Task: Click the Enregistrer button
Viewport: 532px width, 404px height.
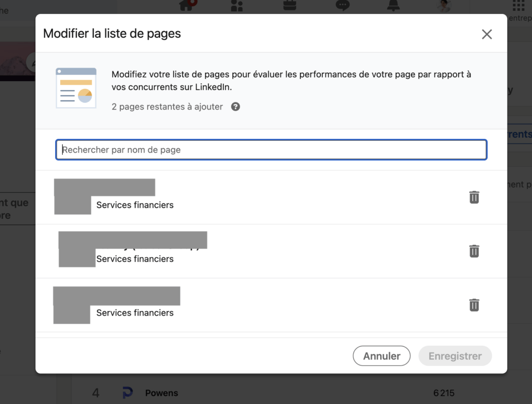Action: pos(455,356)
